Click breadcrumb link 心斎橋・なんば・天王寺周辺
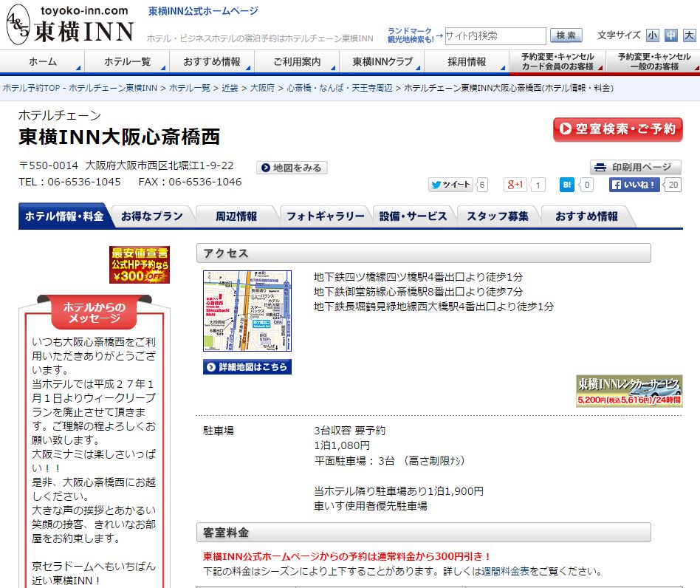 pyautogui.click(x=340, y=88)
